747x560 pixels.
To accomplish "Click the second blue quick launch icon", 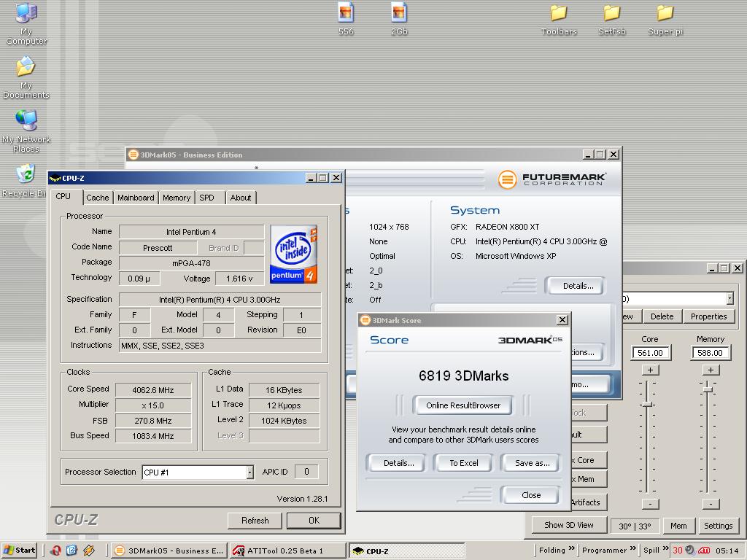I will [x=71, y=551].
